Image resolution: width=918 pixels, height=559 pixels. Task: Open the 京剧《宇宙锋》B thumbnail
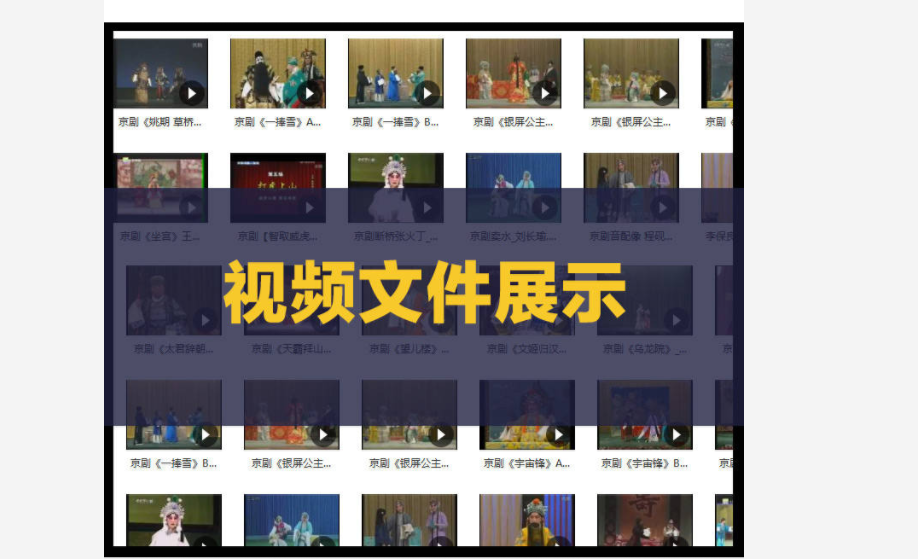click(645, 414)
